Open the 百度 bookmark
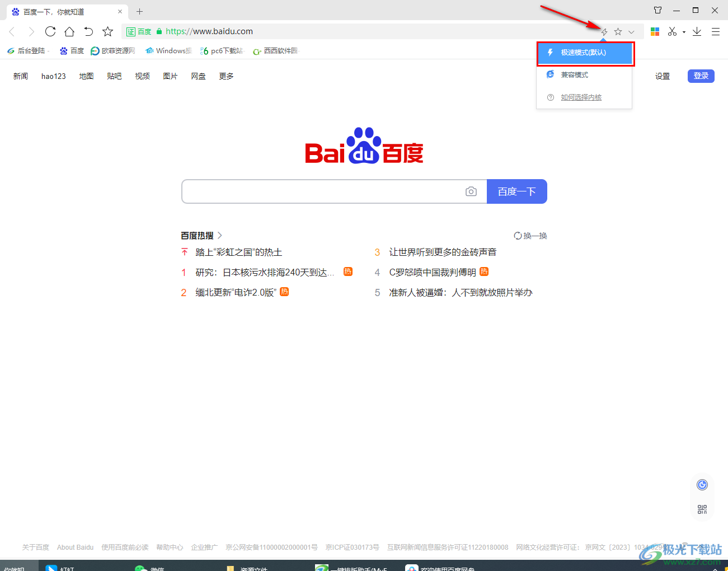The height and width of the screenshot is (571, 728). [72, 51]
